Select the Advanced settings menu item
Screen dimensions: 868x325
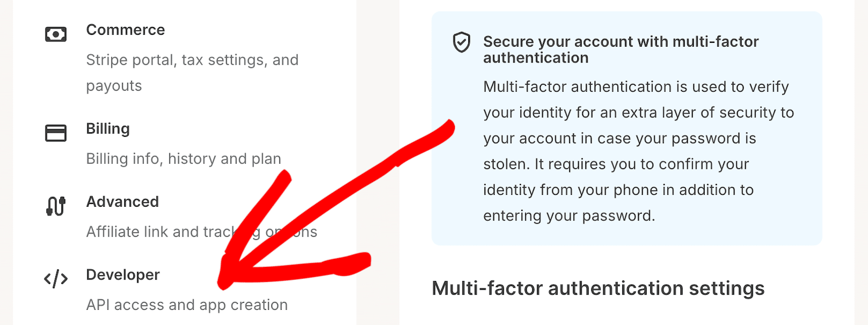point(123,202)
